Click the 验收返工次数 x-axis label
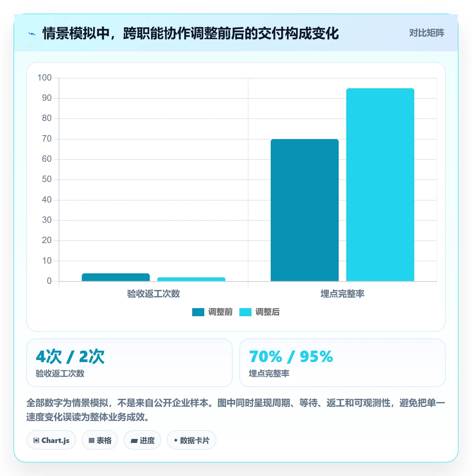This screenshot has width=472, height=476. coord(153,294)
